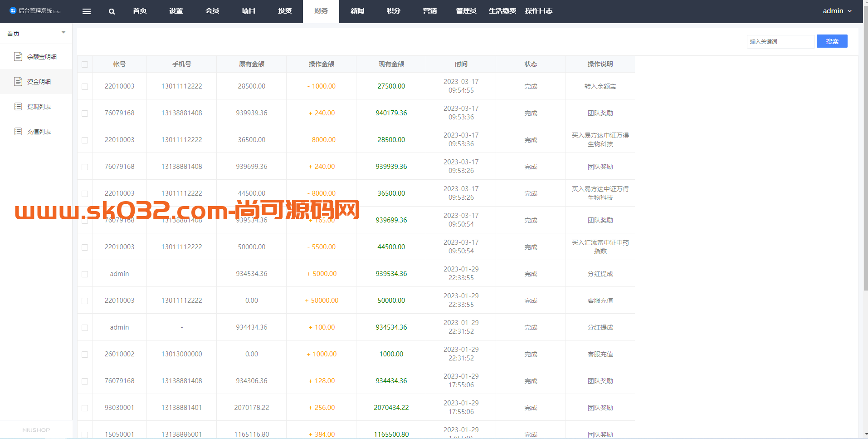The image size is (868, 439).
Task: Click the 余额宝明细 document icon
Action: point(18,56)
